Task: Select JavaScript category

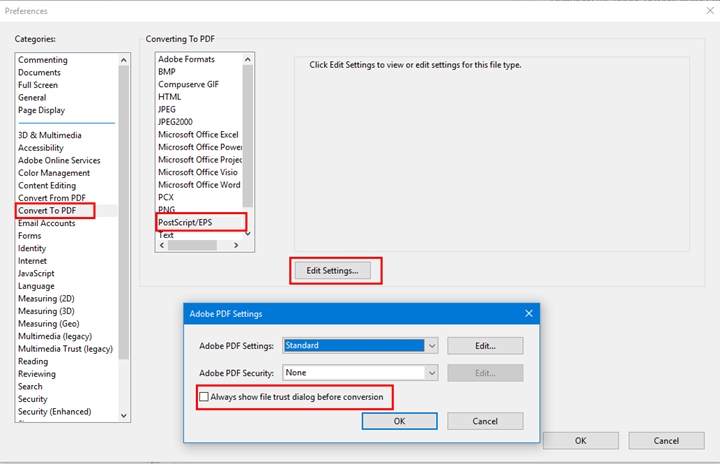Action: (36, 273)
